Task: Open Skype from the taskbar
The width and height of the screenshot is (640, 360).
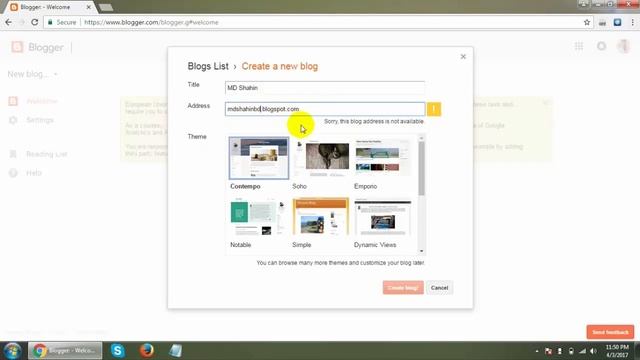Action: [118, 351]
